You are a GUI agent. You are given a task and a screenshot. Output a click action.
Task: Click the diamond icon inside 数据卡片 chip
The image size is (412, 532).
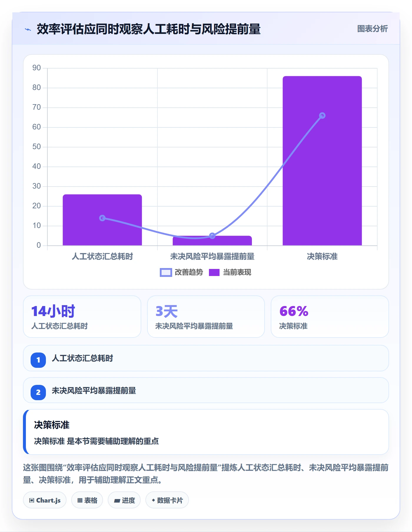pyautogui.click(x=153, y=500)
